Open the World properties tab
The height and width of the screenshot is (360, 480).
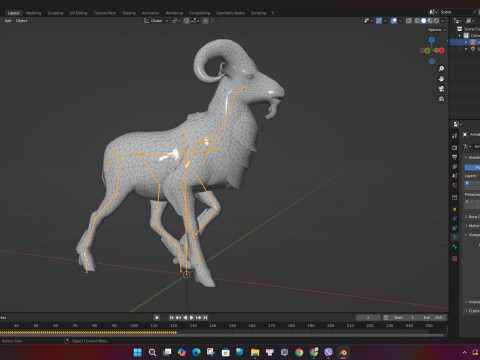point(454,185)
